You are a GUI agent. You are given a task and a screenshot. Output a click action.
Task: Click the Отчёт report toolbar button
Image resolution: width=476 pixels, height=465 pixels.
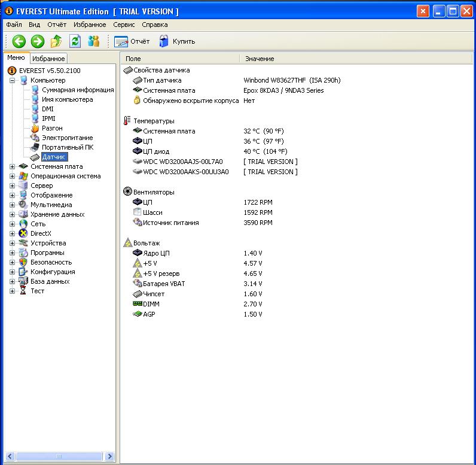coord(132,41)
